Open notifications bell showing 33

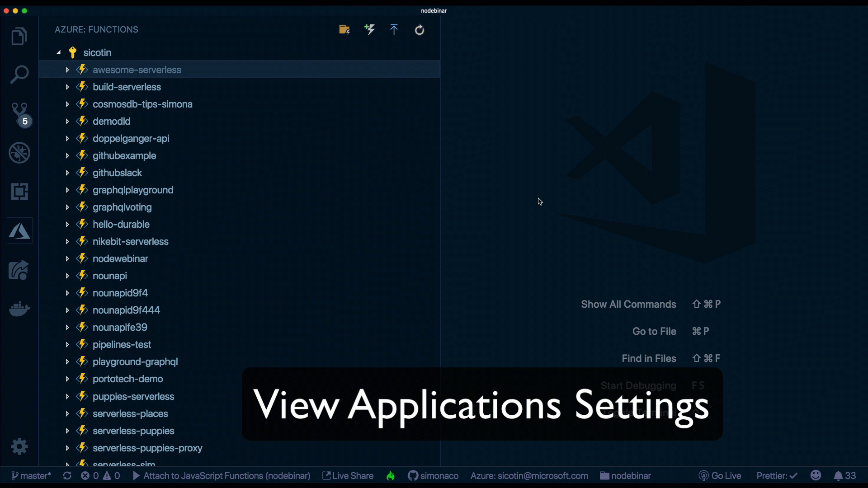844,476
